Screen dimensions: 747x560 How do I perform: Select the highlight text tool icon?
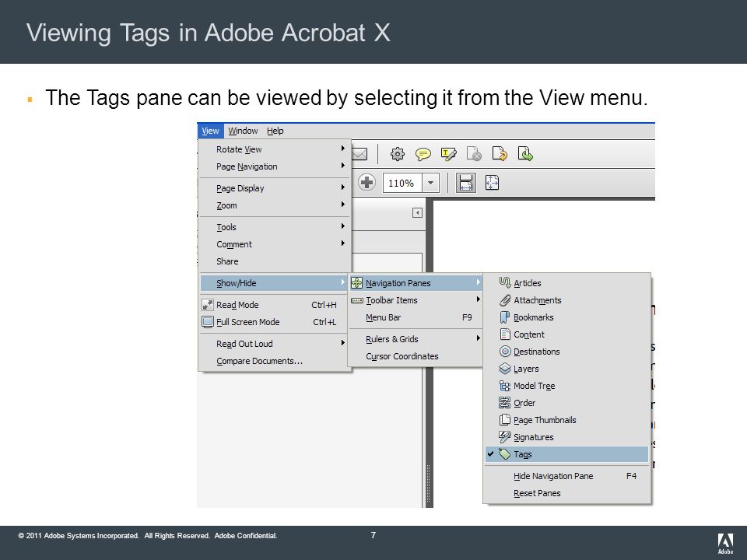pyautogui.click(x=448, y=154)
